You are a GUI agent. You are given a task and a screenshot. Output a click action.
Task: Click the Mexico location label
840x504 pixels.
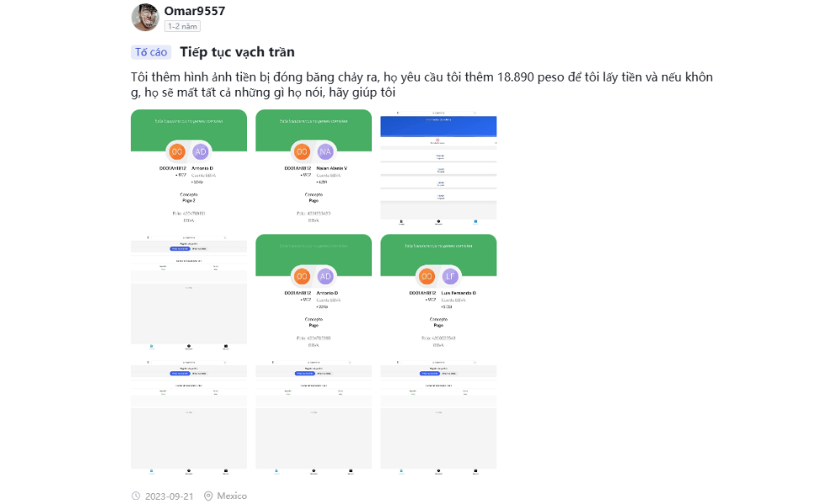(x=232, y=496)
